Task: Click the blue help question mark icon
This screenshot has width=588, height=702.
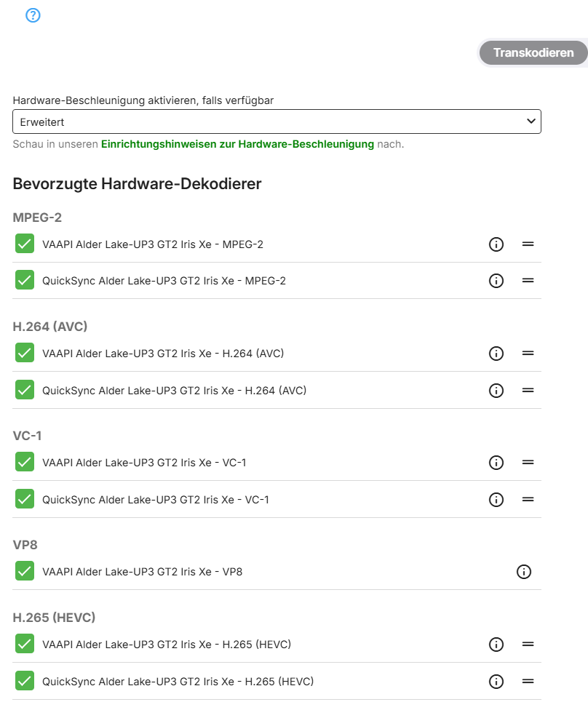Action: point(33,15)
